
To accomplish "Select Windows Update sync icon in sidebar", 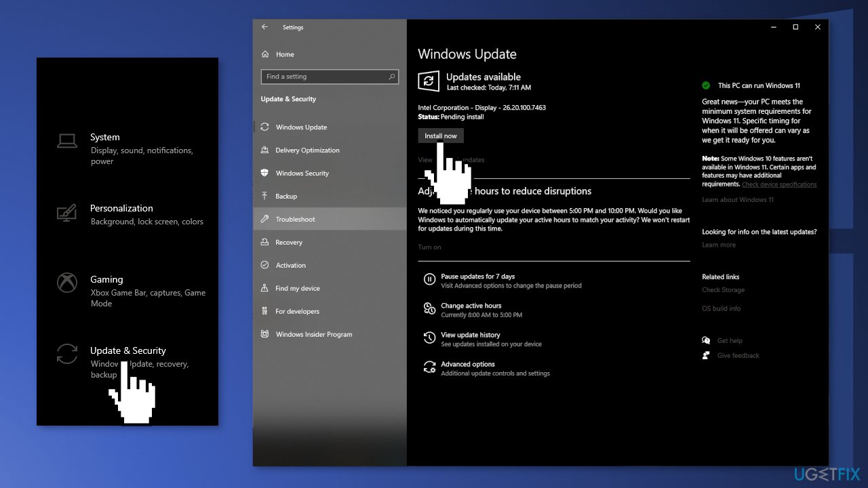I will tap(264, 127).
